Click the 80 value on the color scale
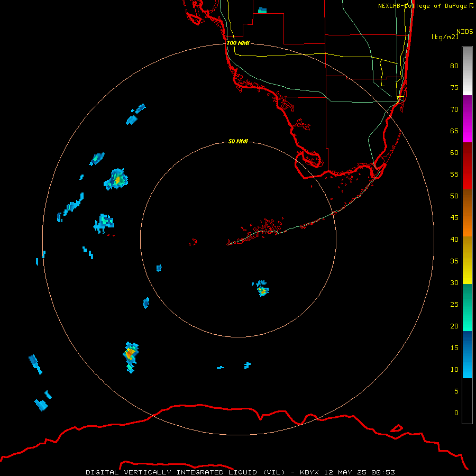This screenshot has height=476, width=476. (x=454, y=66)
